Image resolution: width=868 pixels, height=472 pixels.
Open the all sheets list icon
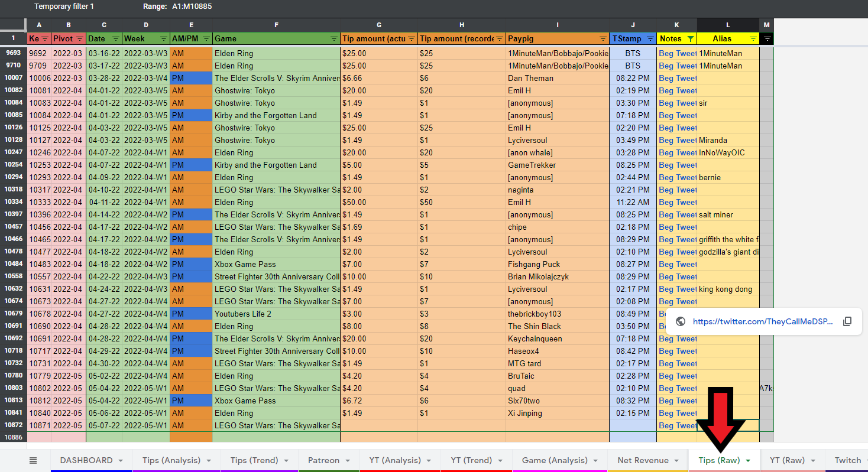[x=33, y=460]
